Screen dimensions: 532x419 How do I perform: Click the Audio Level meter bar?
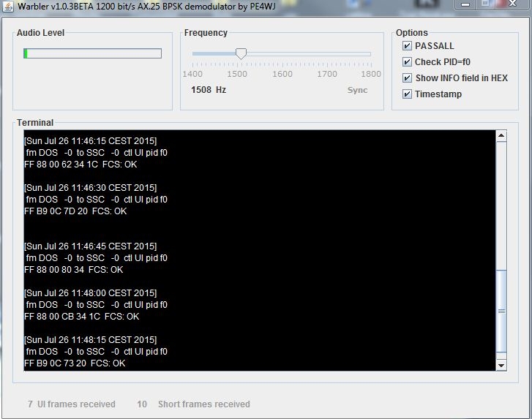(x=92, y=53)
